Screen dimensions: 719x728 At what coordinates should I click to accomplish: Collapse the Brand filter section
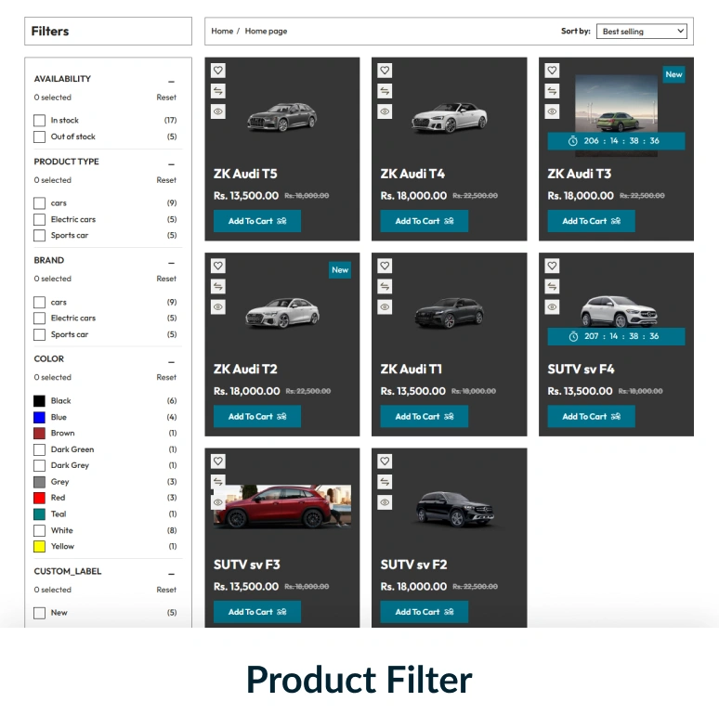tap(171, 263)
